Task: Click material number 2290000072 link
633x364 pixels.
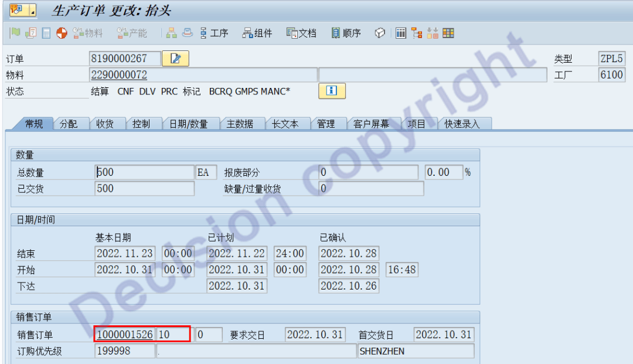Action: (119, 75)
